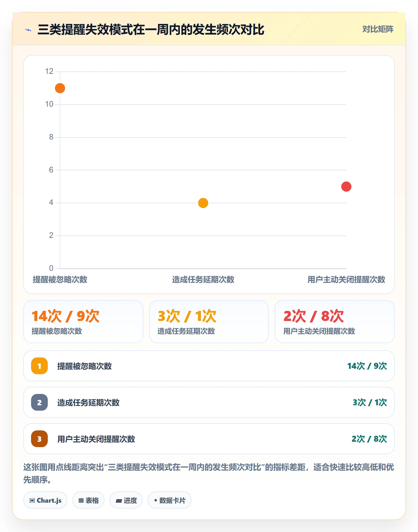Click the y-axis tick label 8
This screenshot has height=532, width=418.
click(x=51, y=137)
